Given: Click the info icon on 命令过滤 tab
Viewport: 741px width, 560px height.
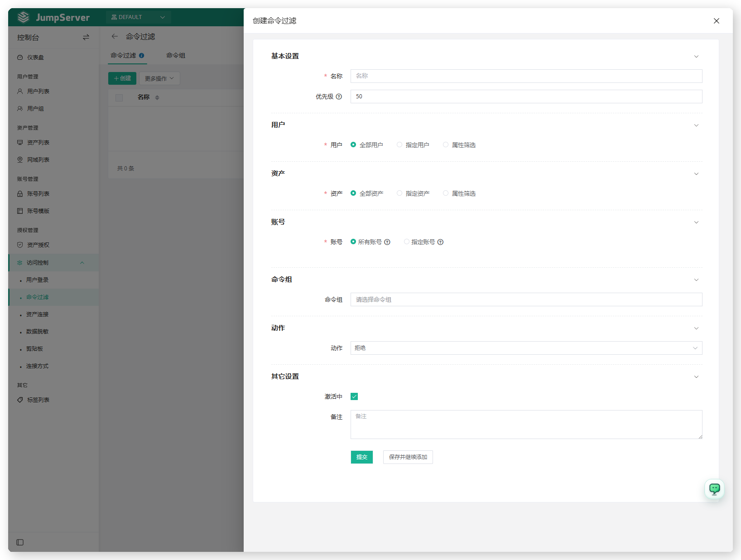Looking at the screenshot, I should (142, 55).
